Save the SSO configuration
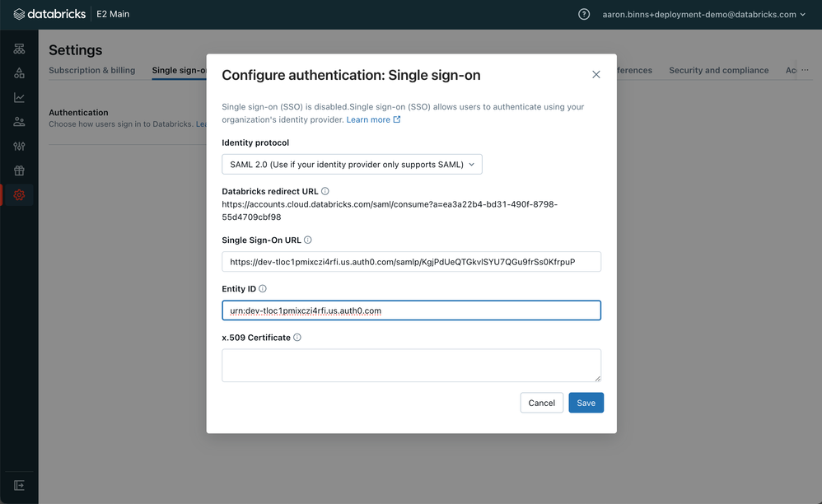Viewport: 822px width, 504px height. 586,403
